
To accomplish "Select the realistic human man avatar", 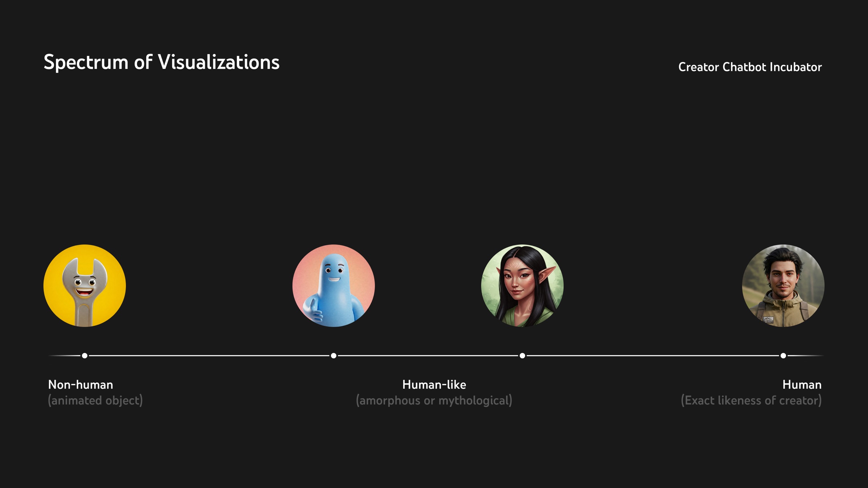I will (x=783, y=286).
